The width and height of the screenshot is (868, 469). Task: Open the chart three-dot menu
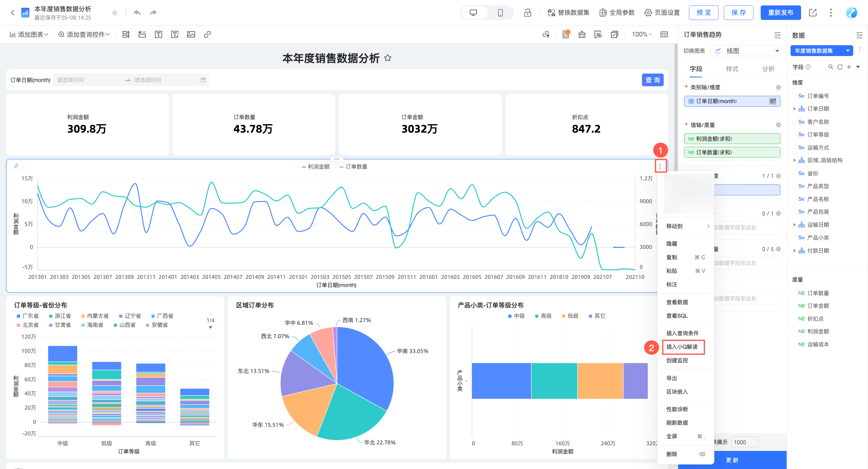tap(660, 166)
